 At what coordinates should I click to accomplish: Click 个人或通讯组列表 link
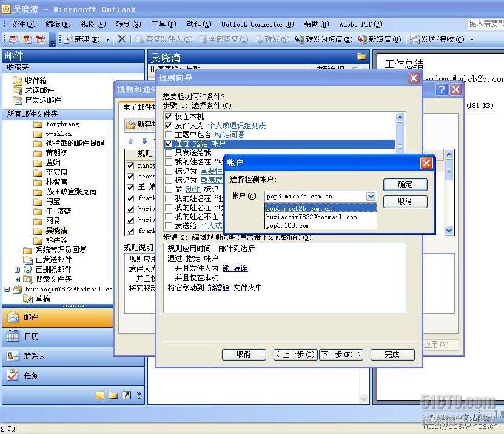click(x=237, y=126)
